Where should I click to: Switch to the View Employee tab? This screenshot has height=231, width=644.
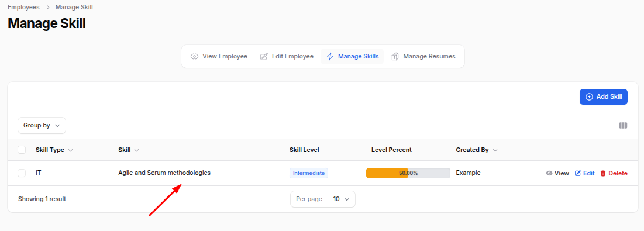[x=219, y=56]
